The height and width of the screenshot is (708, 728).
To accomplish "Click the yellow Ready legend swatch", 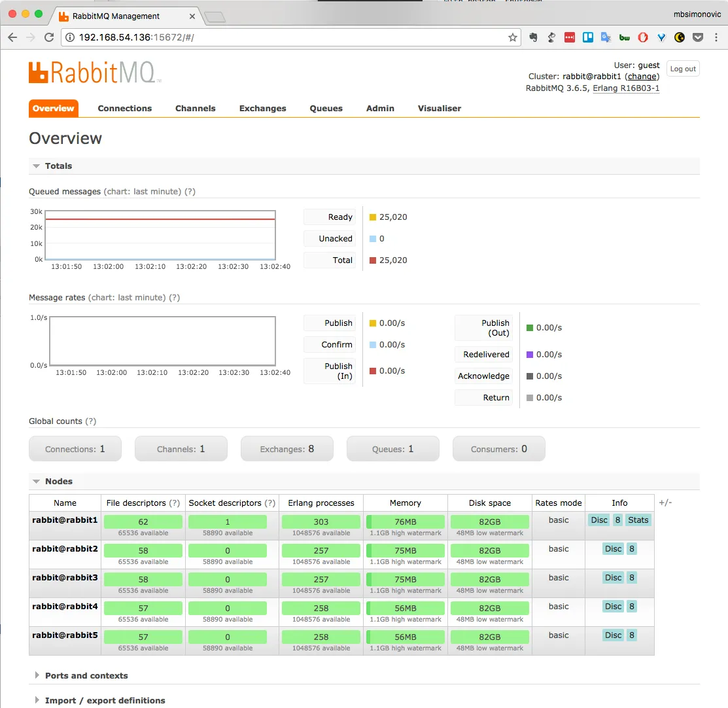I will 372,217.
